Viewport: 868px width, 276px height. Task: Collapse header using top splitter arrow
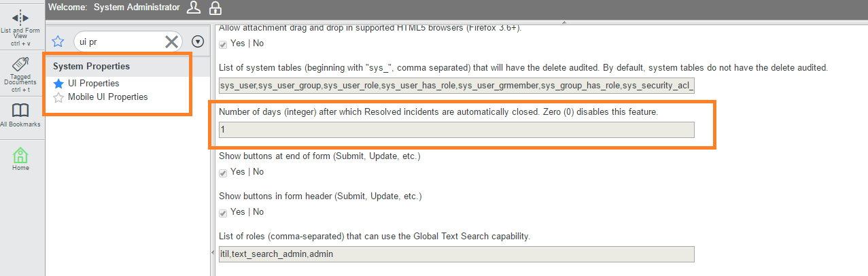pyautogui.click(x=564, y=22)
